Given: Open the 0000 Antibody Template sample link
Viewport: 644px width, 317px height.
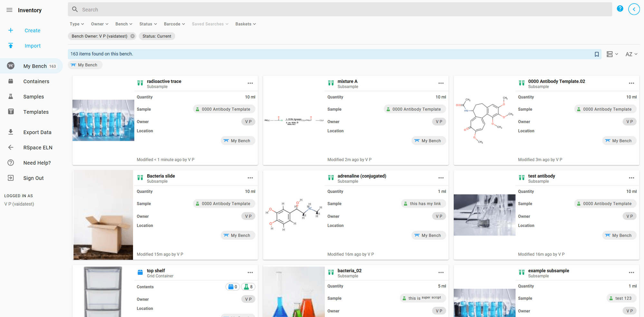Looking at the screenshot, I should coord(224,109).
